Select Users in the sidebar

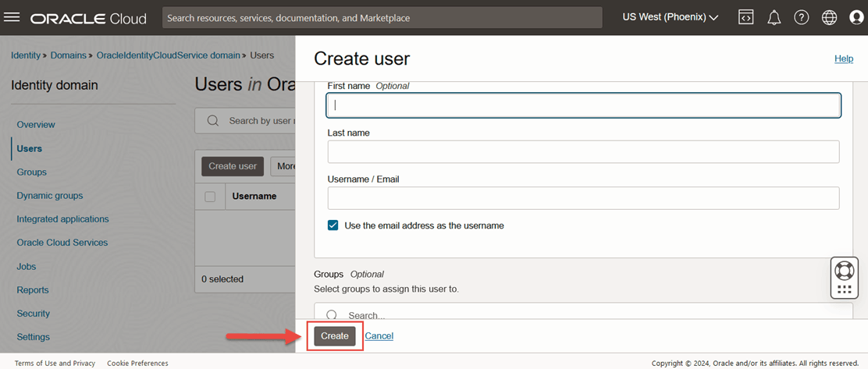click(30, 148)
